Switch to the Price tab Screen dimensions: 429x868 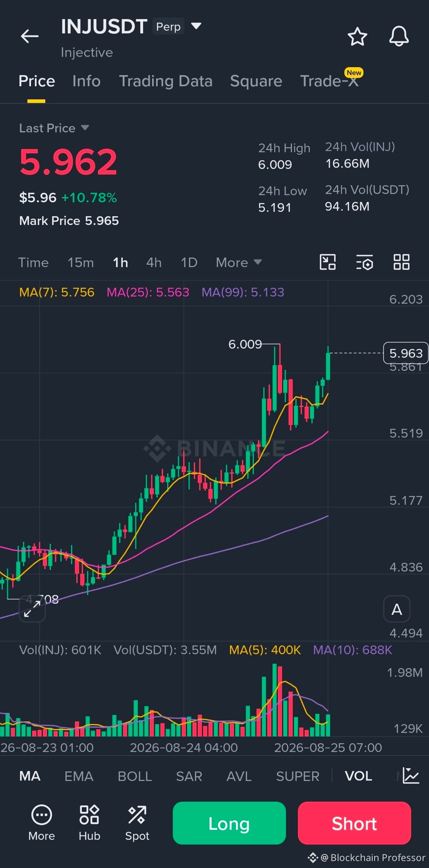pyautogui.click(x=37, y=81)
